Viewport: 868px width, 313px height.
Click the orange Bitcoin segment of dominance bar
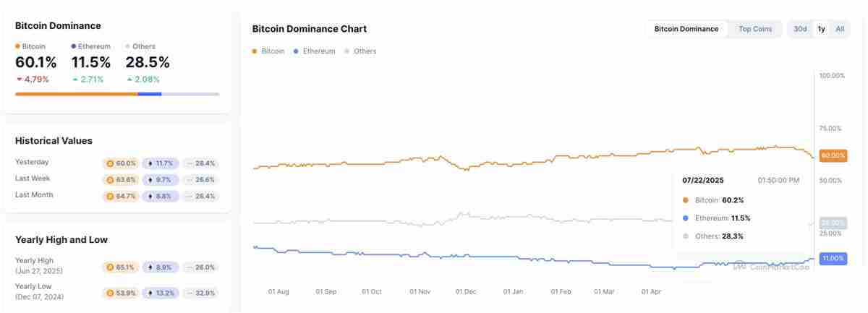coord(76,94)
